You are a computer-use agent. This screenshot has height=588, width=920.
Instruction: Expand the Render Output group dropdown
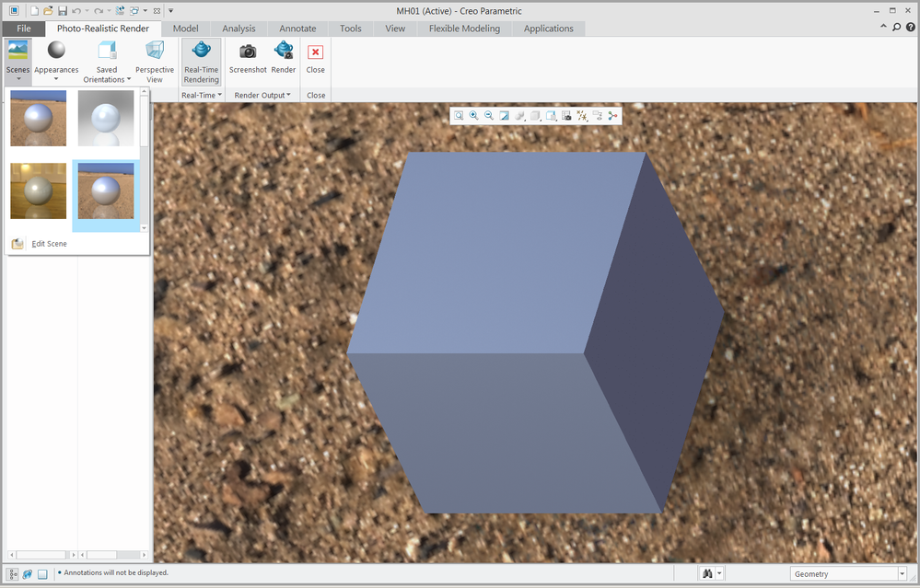click(x=262, y=95)
